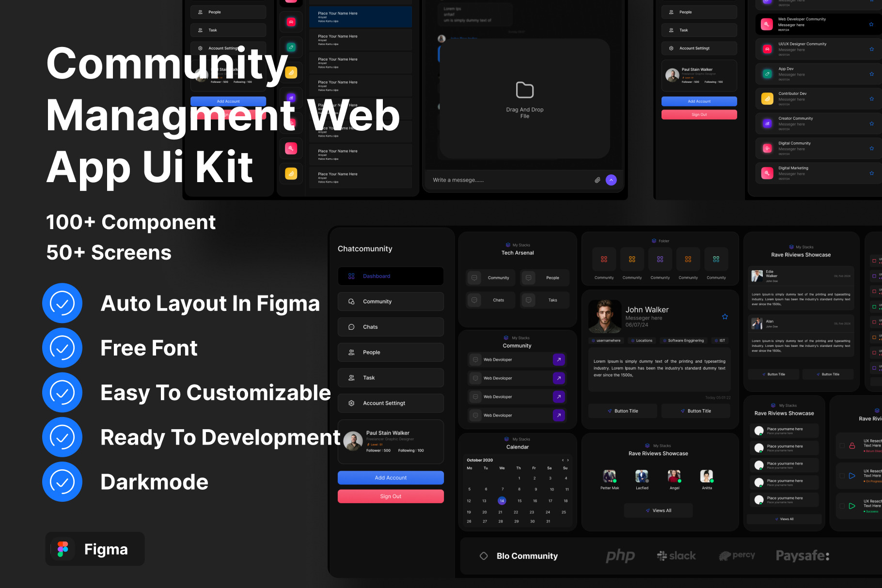Select Dashboard in the Chatcomunnity sidebar
882x588 pixels.
[391, 276]
